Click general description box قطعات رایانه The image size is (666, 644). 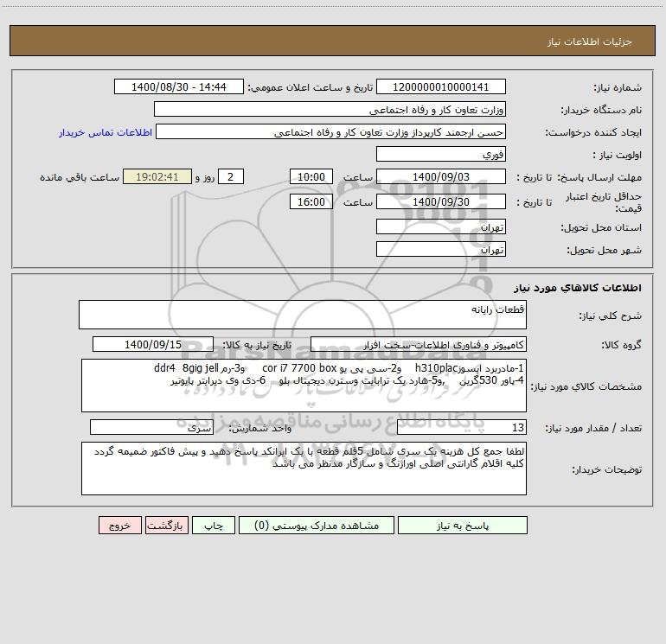[303, 315]
